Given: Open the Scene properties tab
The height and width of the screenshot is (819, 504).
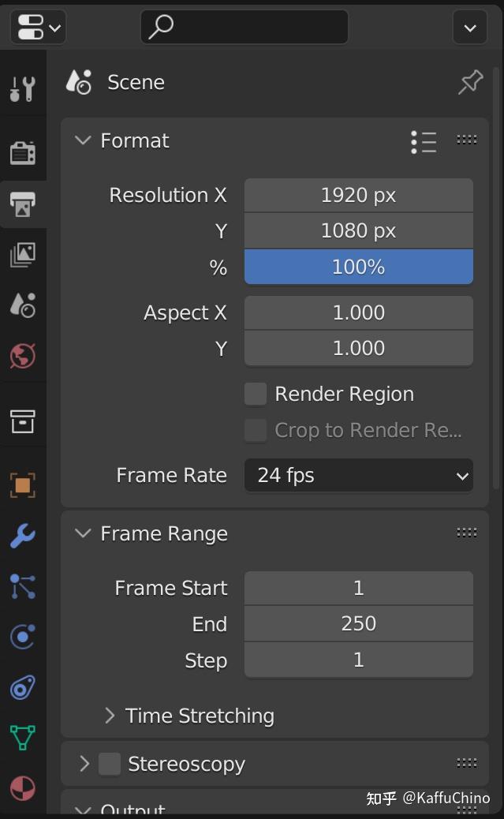Looking at the screenshot, I should pyautogui.click(x=23, y=305).
